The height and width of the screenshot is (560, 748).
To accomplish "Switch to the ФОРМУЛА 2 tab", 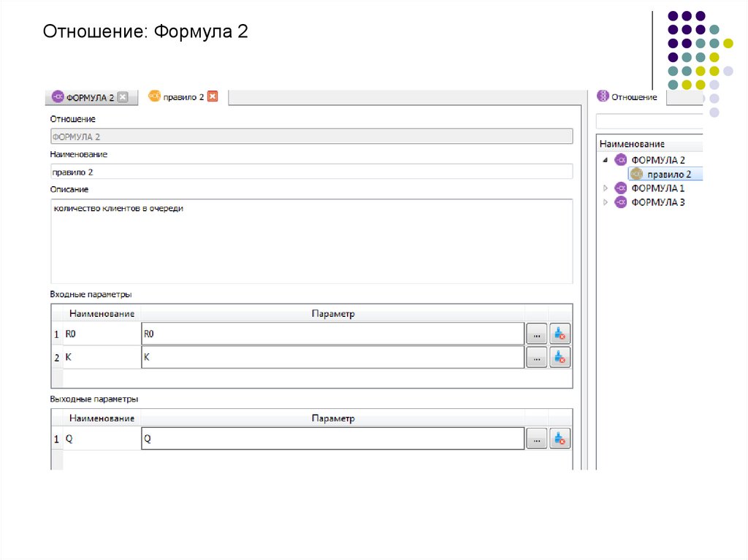I will click(x=90, y=97).
